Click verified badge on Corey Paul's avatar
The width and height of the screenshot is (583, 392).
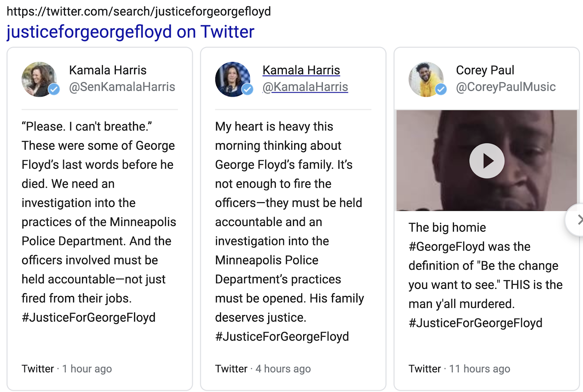coord(441,89)
